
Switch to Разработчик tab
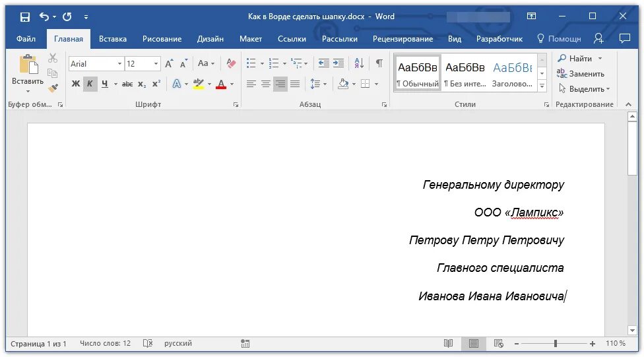499,39
